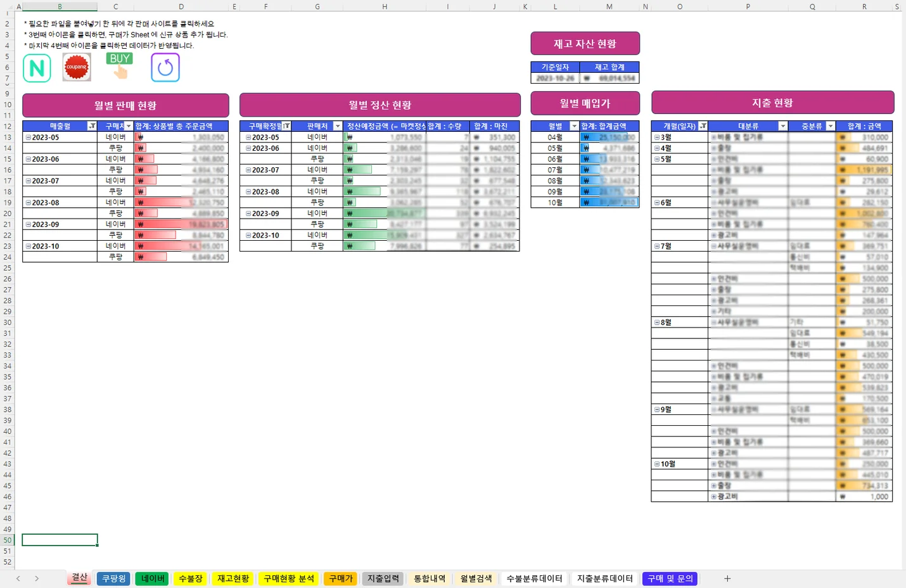The height and width of the screenshot is (588, 906).
Task: Collapse the 9월 group in the expense table
Action: pyautogui.click(x=657, y=409)
